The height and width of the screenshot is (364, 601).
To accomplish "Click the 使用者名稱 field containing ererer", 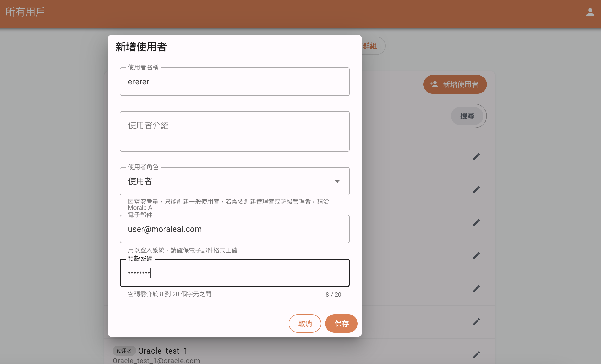I will click(x=234, y=82).
